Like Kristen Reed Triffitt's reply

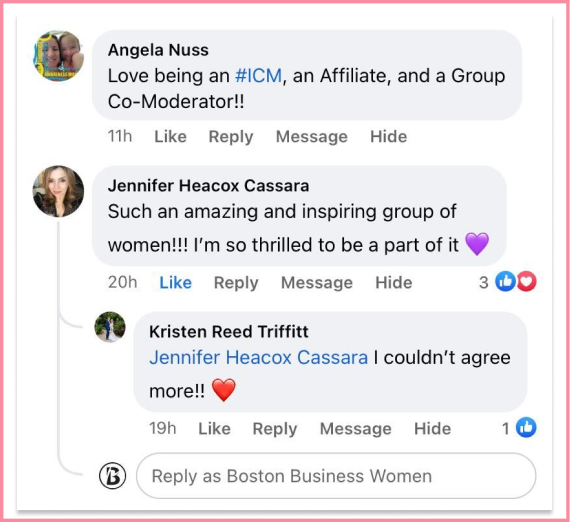coord(214,429)
